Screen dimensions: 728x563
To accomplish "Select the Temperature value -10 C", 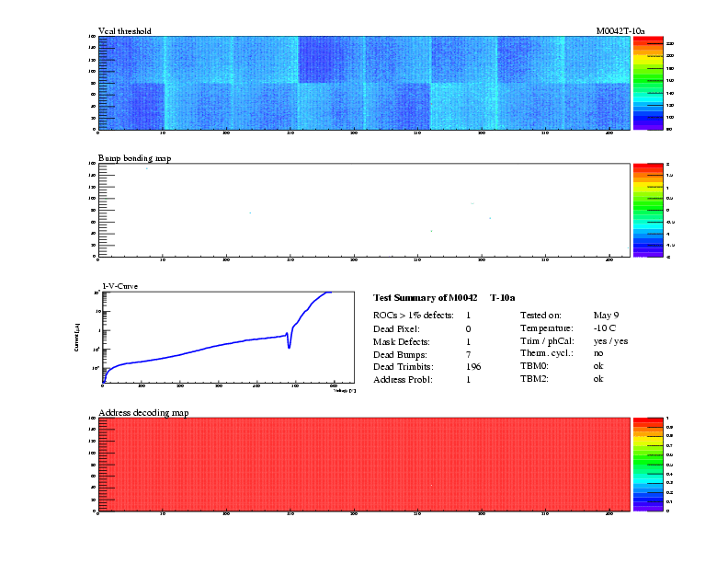I will pos(605,328).
